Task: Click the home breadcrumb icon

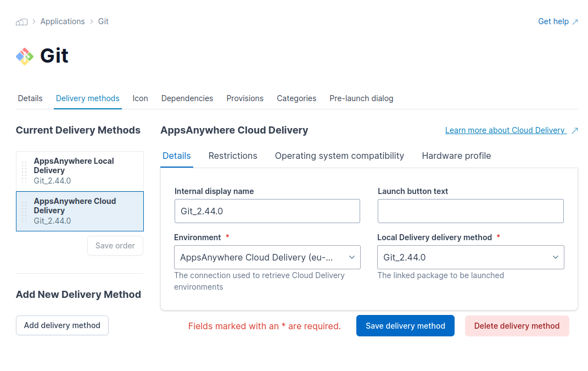Action: pyautogui.click(x=21, y=22)
